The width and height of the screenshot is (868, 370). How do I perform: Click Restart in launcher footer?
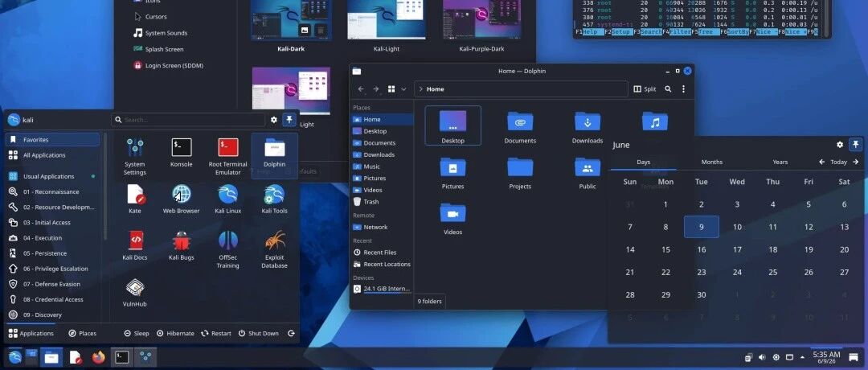coord(216,334)
